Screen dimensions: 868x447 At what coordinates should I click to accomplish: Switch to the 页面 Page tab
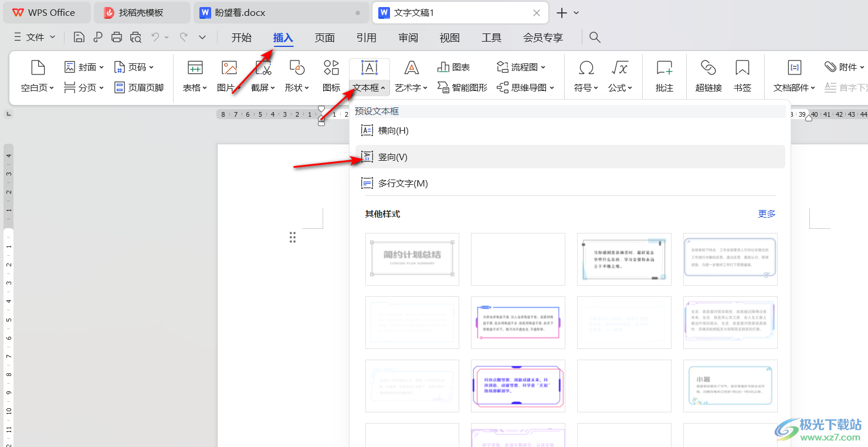click(325, 38)
